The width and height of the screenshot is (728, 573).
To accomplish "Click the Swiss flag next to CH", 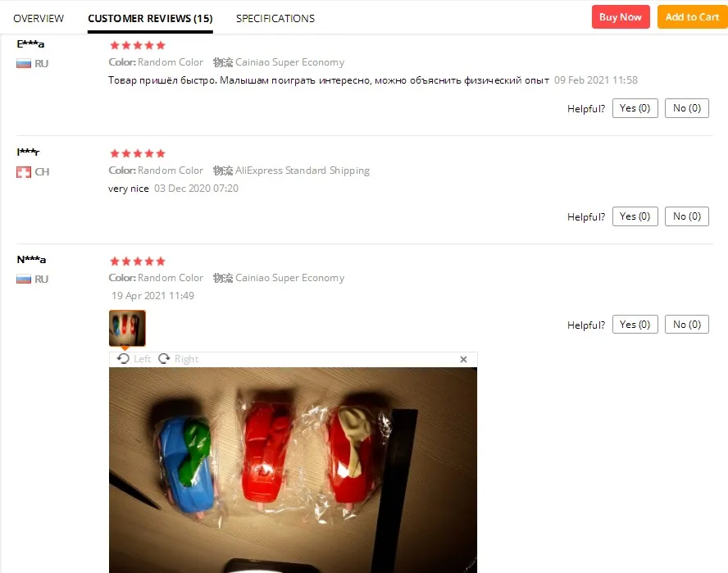I will pyautogui.click(x=24, y=172).
